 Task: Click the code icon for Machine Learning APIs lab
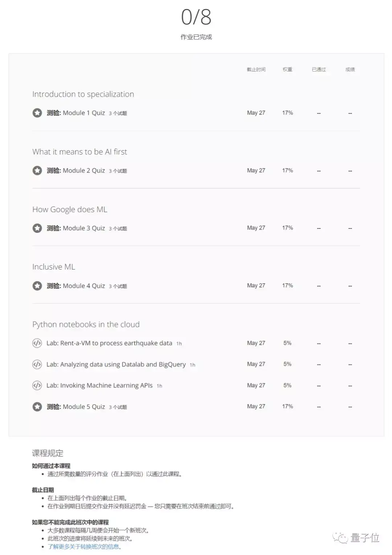point(37,385)
